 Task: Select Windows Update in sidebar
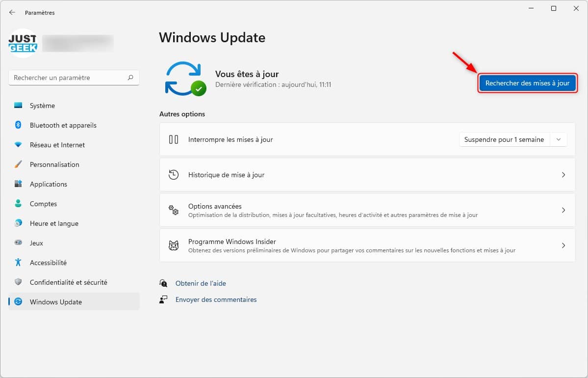(x=74, y=301)
